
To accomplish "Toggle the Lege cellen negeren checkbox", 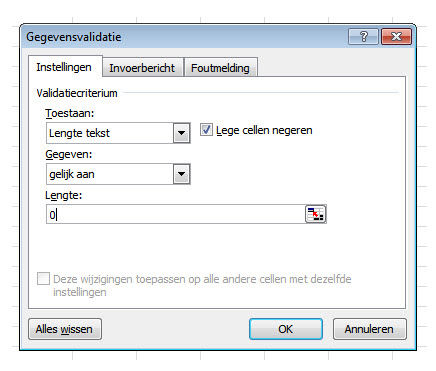I will (x=206, y=130).
